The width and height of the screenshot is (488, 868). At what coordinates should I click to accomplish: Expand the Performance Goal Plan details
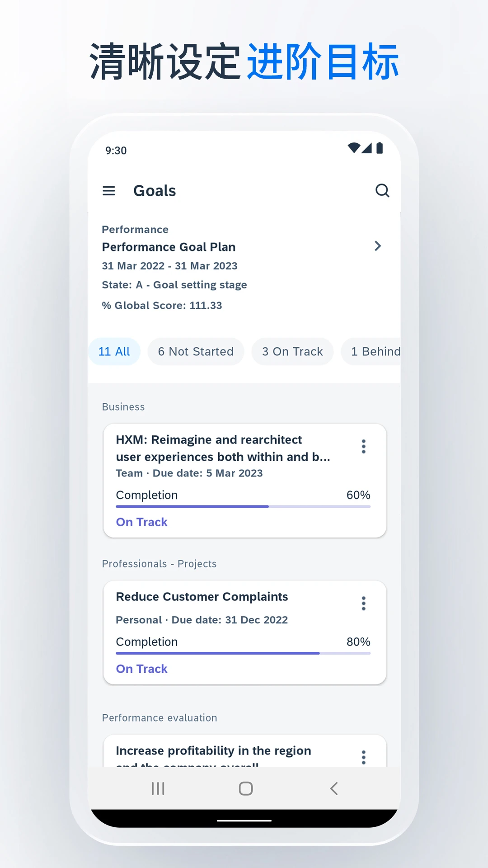tap(378, 246)
